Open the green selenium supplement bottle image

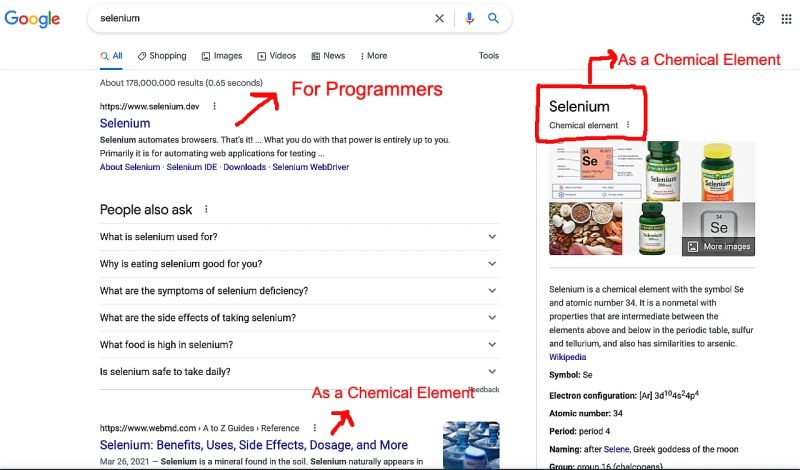tap(663, 171)
